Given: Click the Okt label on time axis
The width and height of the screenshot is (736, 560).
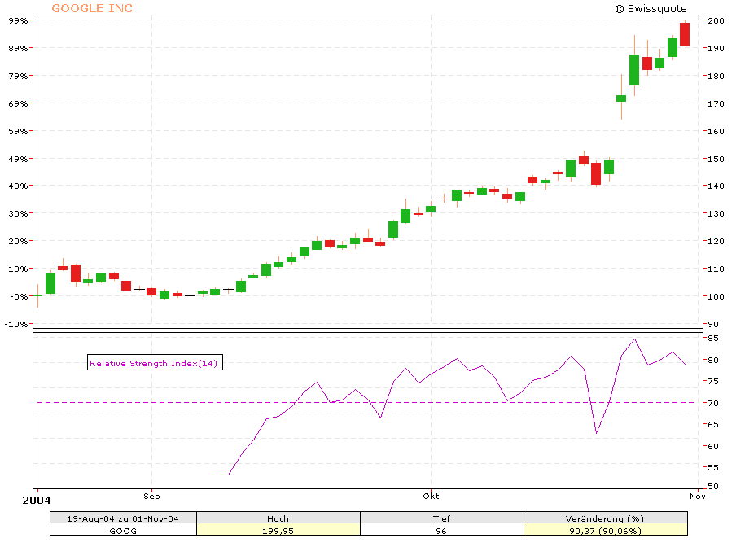Looking at the screenshot, I should (431, 497).
